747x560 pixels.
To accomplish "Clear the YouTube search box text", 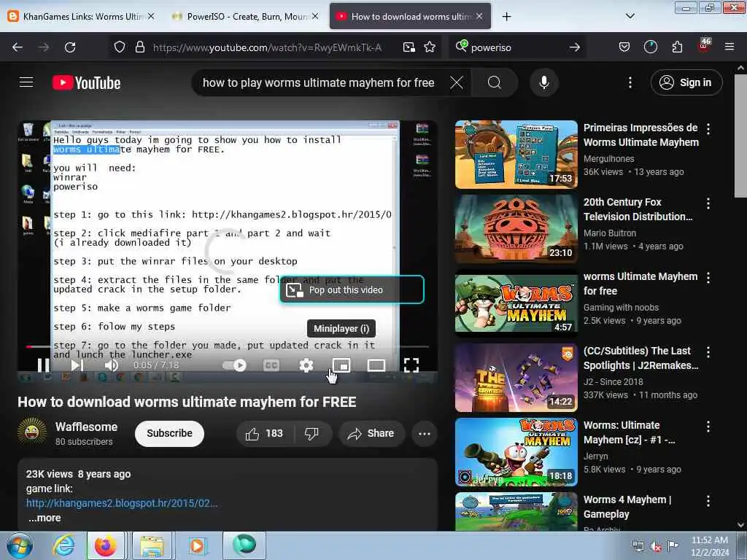I will click(x=457, y=83).
